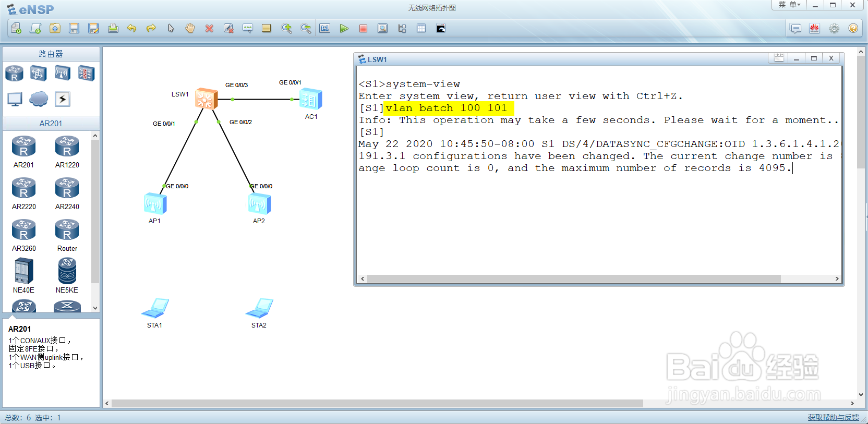This screenshot has width=868, height=424.
Task: Click the canvas vertical scrollbar
Action: point(861,112)
